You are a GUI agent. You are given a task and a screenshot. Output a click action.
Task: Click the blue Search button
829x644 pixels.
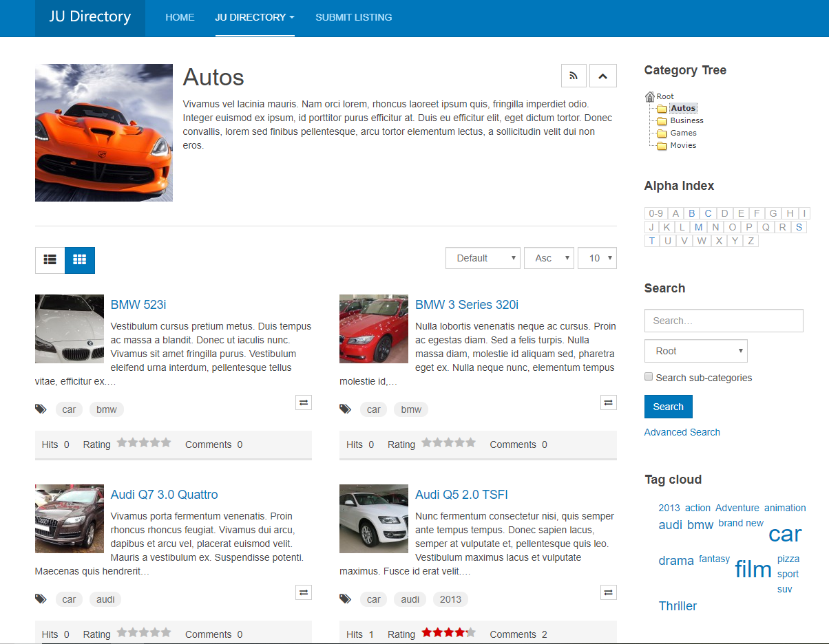click(x=668, y=407)
